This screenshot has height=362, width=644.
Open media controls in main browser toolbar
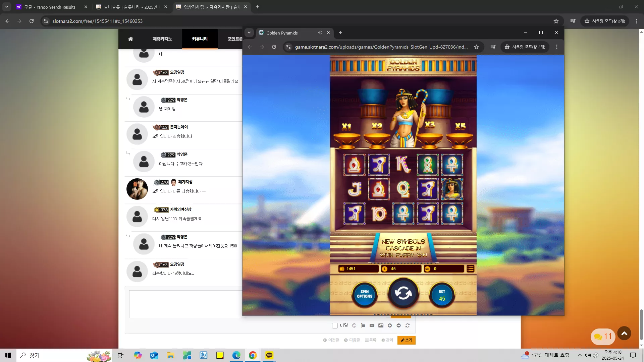tap(573, 21)
